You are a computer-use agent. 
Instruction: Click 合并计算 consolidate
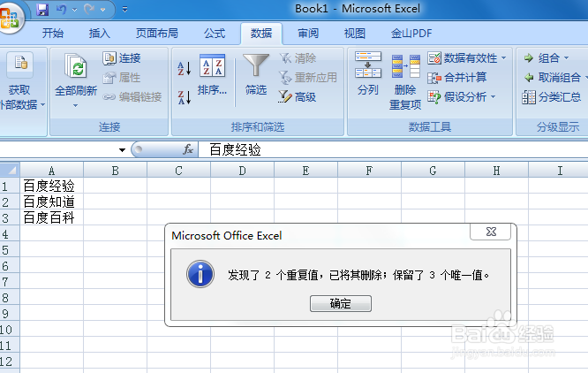pos(457,77)
